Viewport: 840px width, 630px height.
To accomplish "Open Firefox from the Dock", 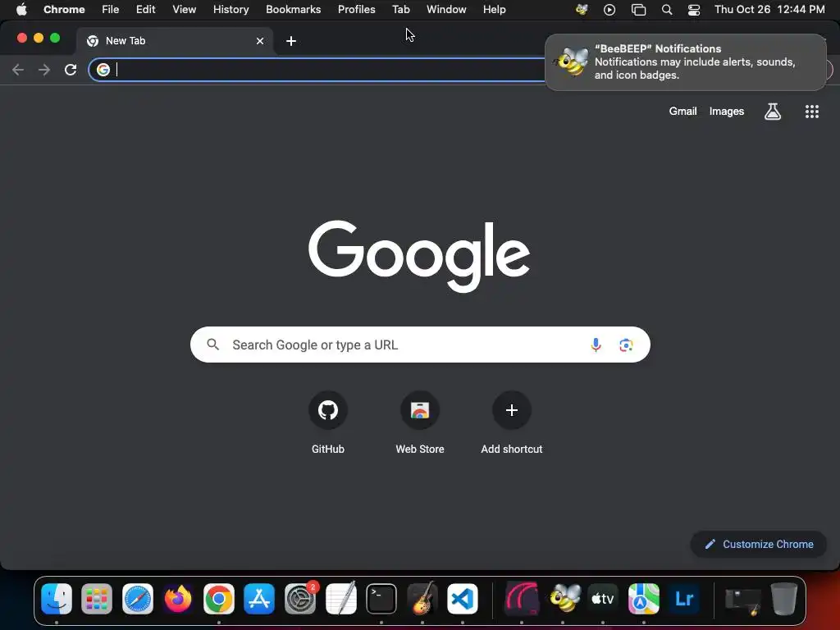I will [178, 598].
